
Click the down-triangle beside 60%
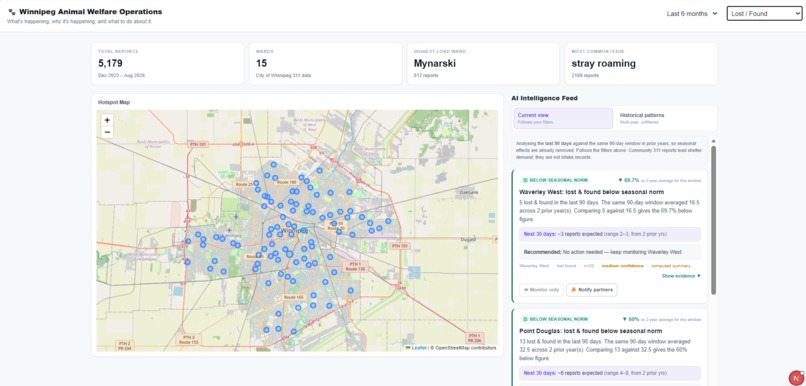click(x=625, y=319)
